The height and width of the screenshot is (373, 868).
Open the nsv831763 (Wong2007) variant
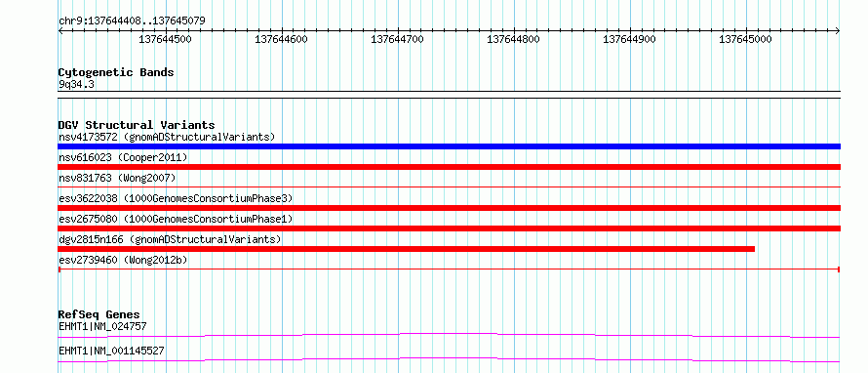click(x=117, y=178)
